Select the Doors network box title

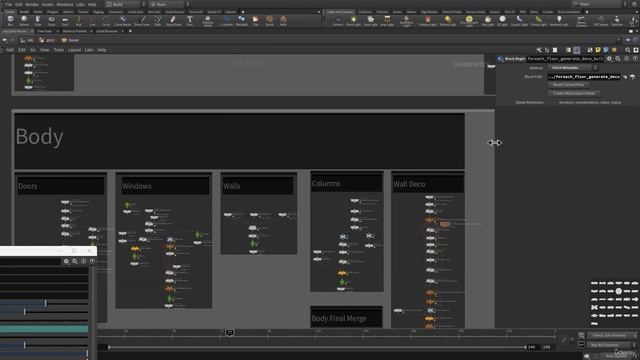[x=27, y=186]
